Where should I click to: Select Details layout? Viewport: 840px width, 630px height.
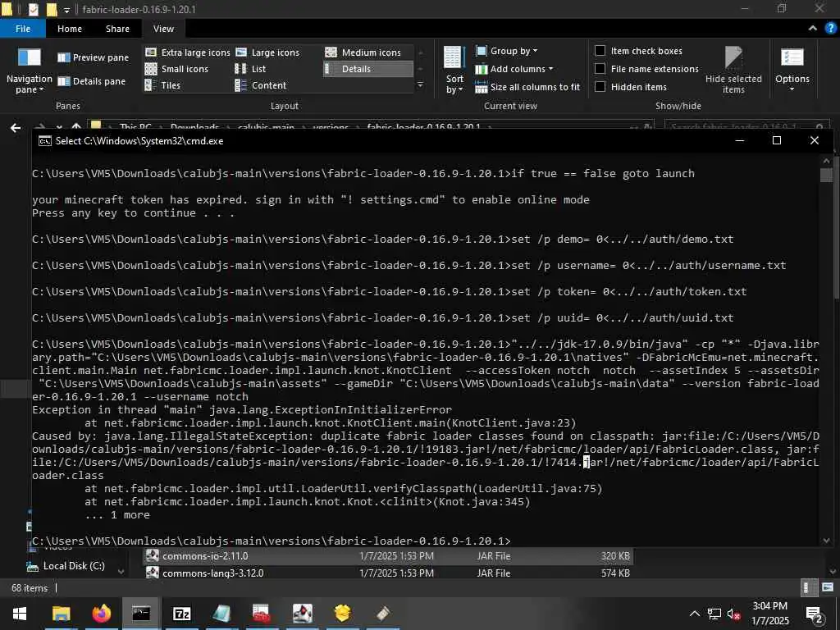click(367, 69)
